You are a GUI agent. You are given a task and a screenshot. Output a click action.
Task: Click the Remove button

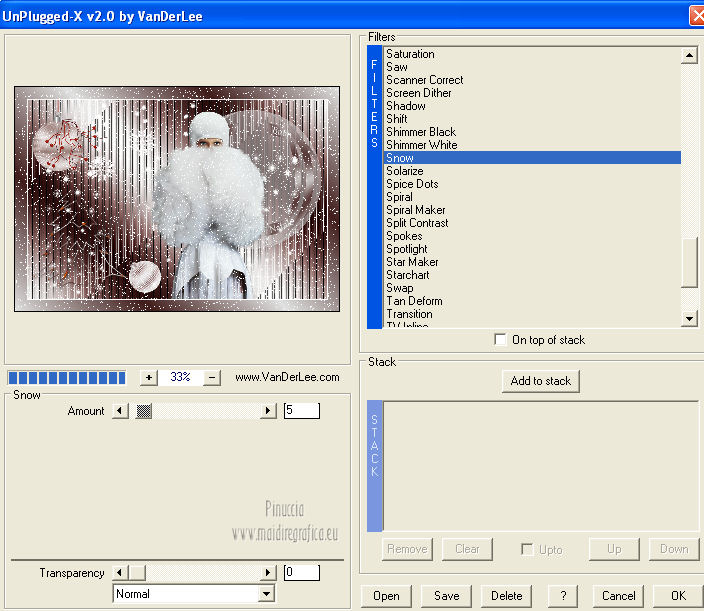(407, 549)
